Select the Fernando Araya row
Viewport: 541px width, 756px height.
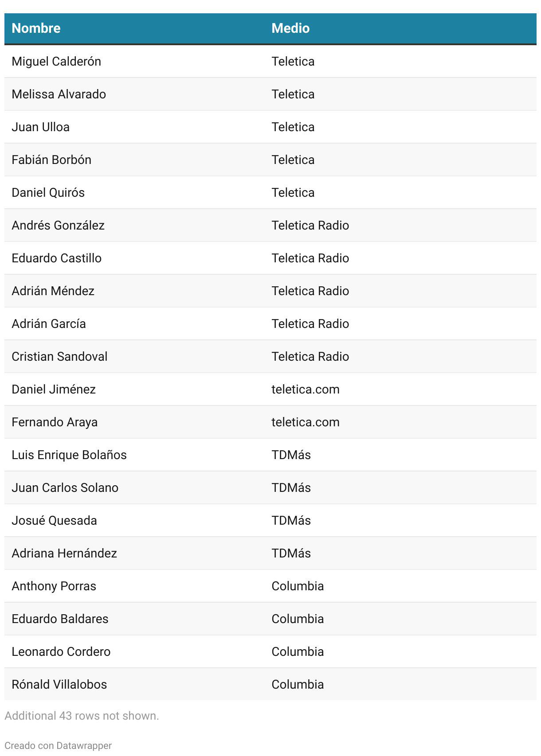(x=55, y=422)
